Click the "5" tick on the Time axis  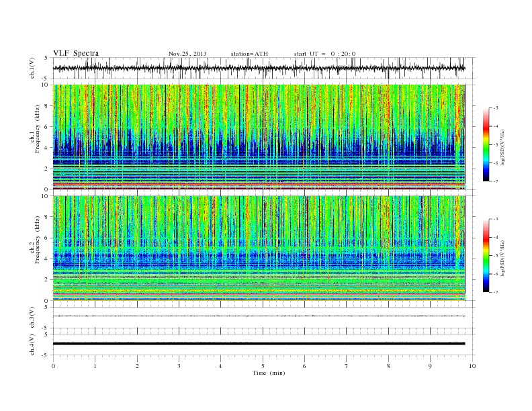pyautogui.click(x=263, y=366)
